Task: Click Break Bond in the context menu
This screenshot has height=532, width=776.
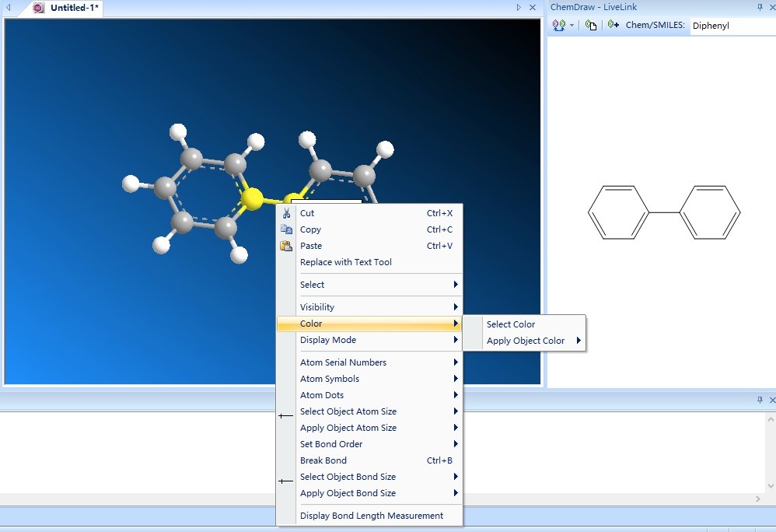Action: click(x=322, y=460)
